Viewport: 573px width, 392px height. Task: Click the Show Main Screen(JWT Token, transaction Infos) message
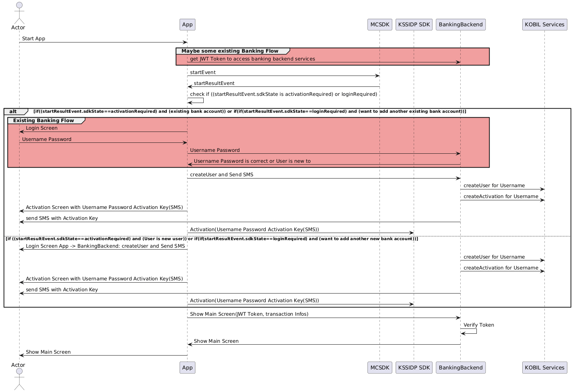[x=249, y=314]
